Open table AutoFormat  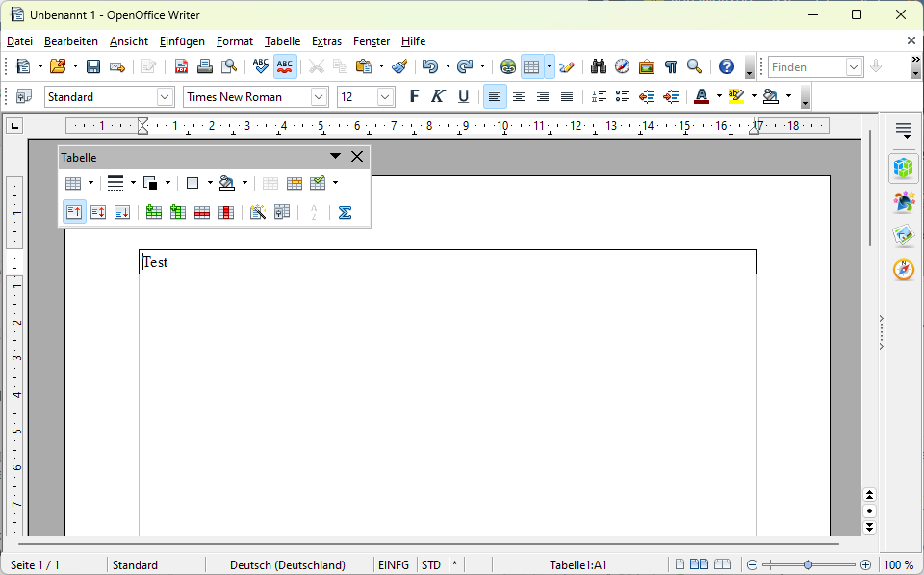pos(258,212)
